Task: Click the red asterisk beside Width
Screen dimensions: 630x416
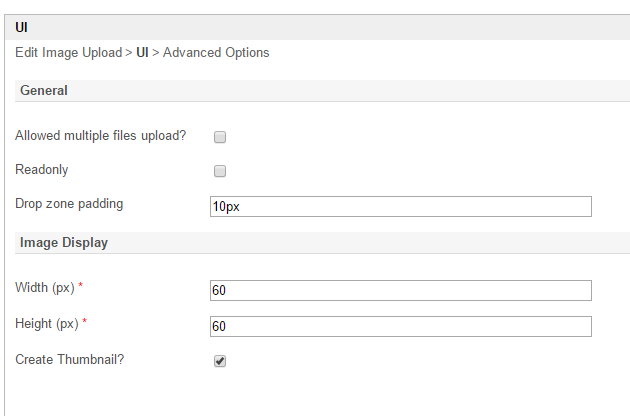Action: [80, 288]
